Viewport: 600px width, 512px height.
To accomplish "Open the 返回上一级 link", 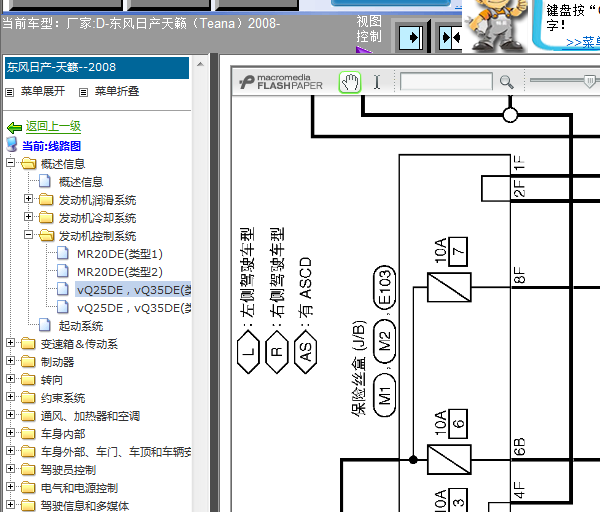I will 53,126.
